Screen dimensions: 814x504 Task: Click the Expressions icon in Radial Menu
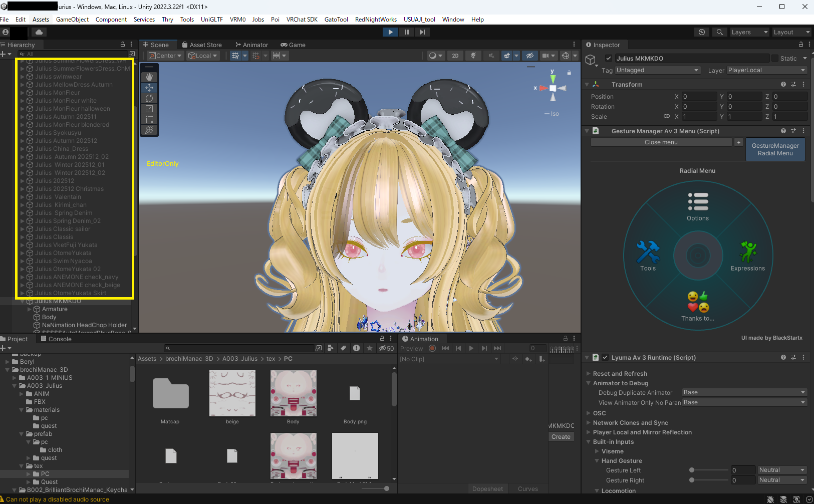(748, 251)
